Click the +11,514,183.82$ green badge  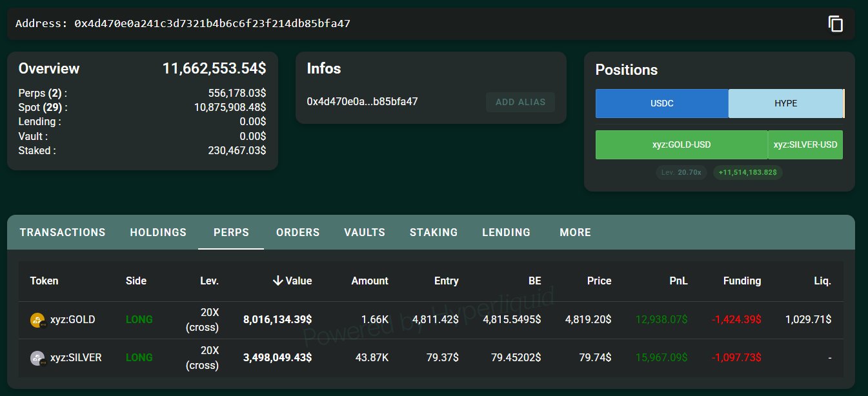click(x=747, y=173)
